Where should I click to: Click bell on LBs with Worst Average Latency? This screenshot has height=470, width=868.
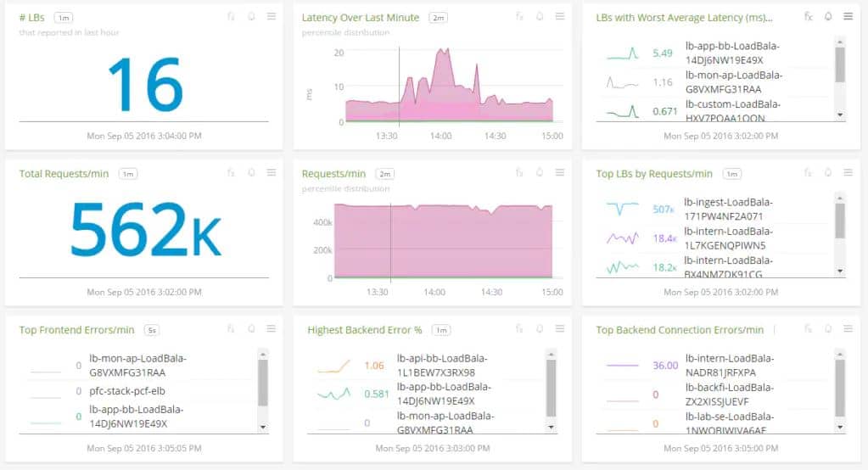pos(828,17)
